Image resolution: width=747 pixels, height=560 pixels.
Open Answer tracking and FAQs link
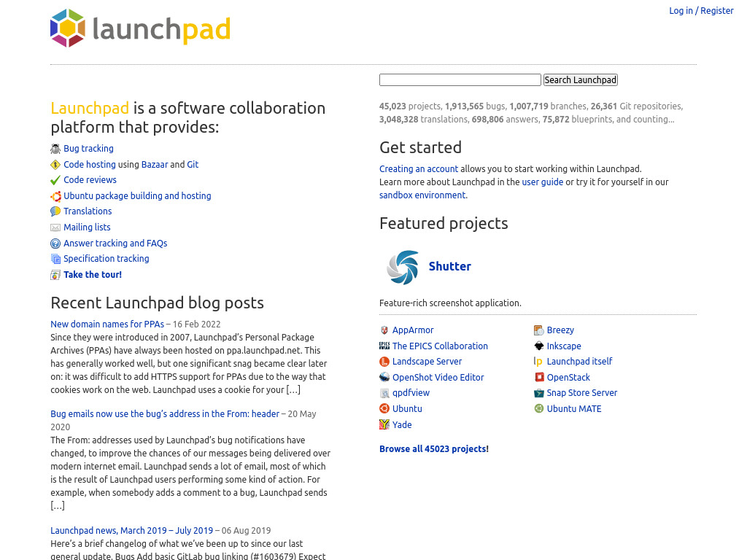[x=115, y=244]
